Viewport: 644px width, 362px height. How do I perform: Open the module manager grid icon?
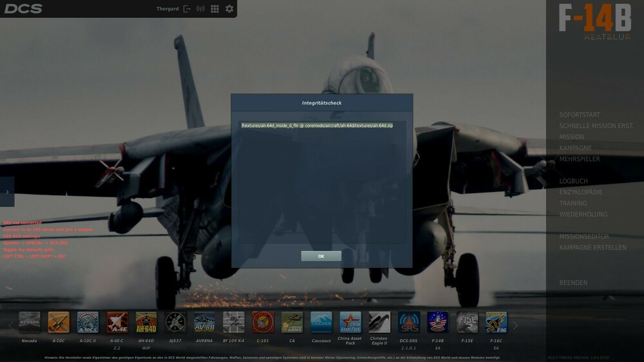tap(215, 8)
